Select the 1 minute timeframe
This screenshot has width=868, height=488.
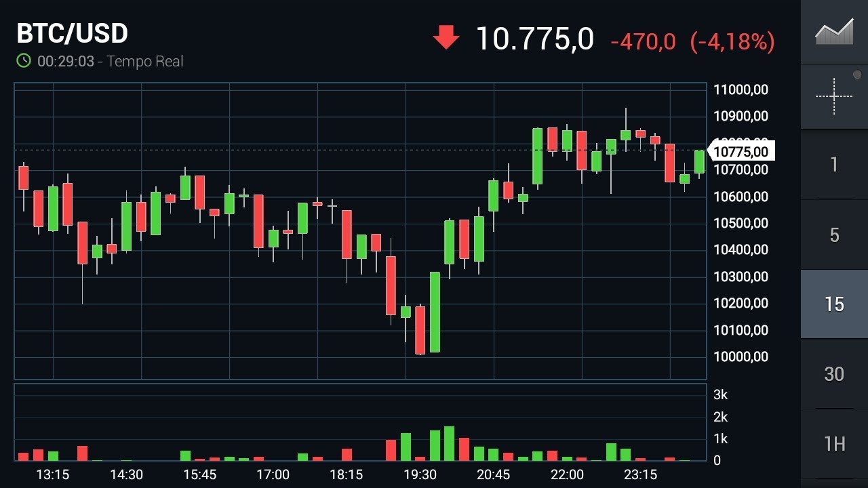[x=834, y=165]
